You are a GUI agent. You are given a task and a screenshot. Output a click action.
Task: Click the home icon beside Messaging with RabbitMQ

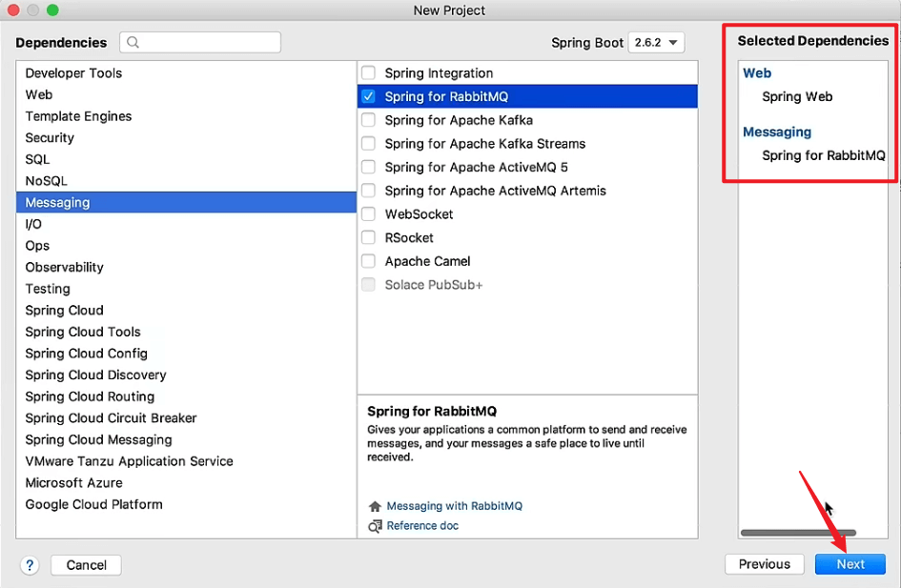click(375, 506)
